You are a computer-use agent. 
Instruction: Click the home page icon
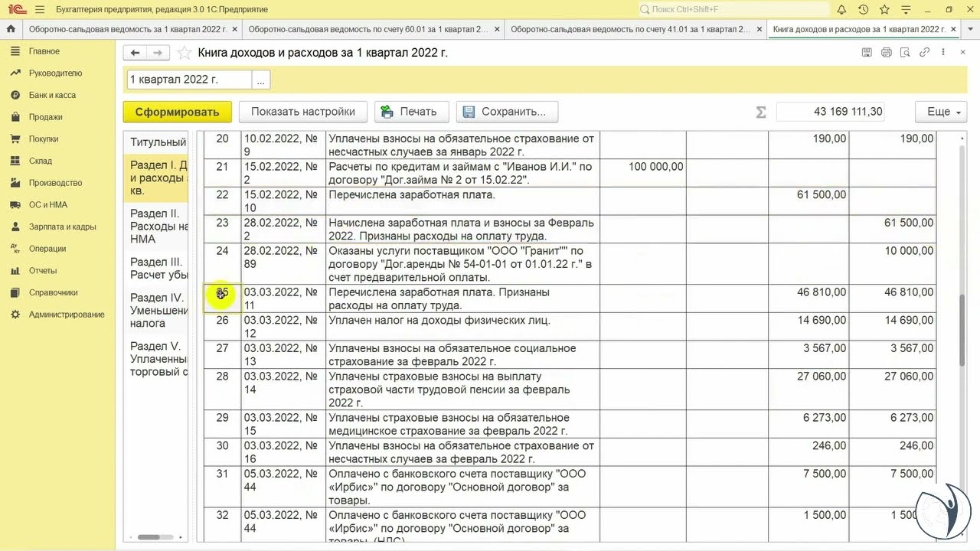tap(11, 29)
